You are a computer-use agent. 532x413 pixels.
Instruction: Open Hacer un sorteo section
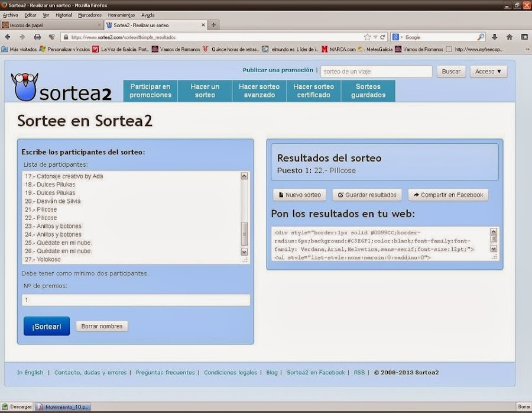click(x=205, y=91)
